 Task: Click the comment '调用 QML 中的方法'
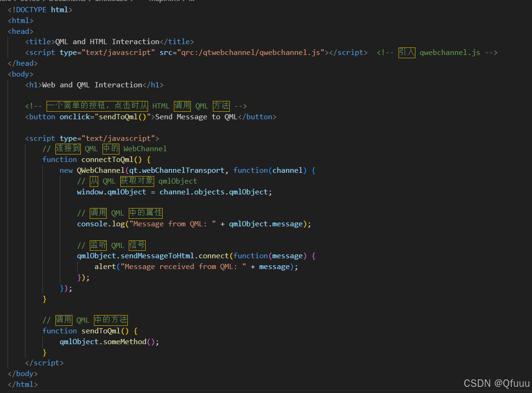coord(85,320)
